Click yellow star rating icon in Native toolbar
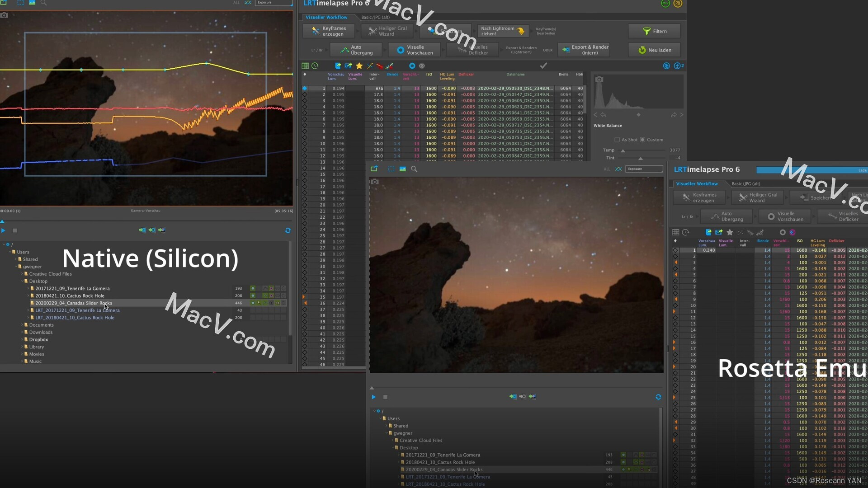868x488 pixels. tap(359, 66)
